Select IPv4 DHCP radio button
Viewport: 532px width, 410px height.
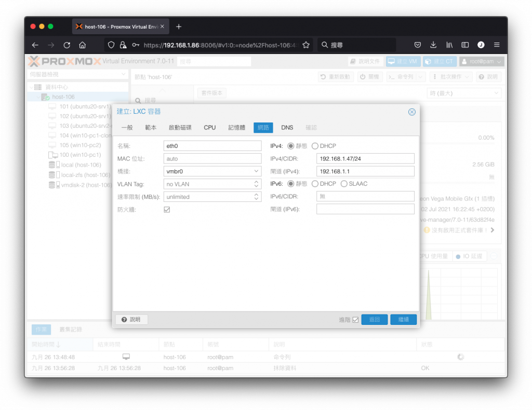(x=315, y=146)
